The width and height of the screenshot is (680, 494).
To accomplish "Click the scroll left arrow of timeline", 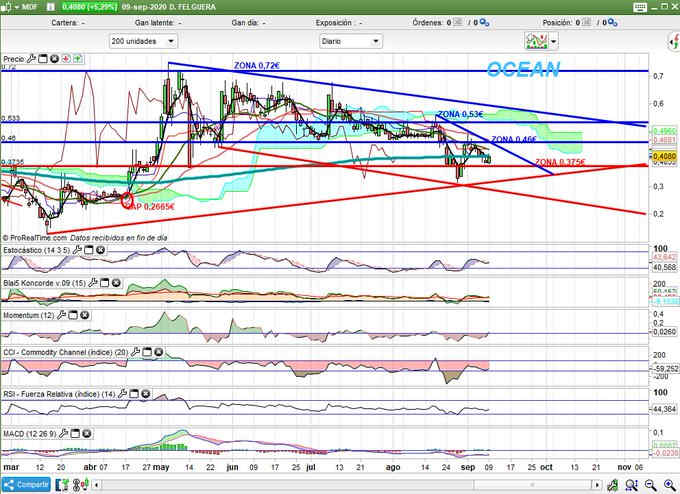I will point(97,484).
